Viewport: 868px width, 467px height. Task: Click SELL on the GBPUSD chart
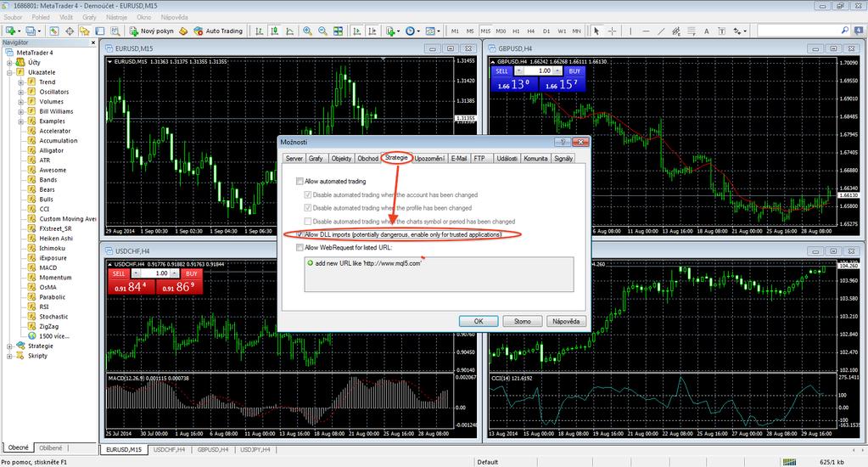(501, 71)
